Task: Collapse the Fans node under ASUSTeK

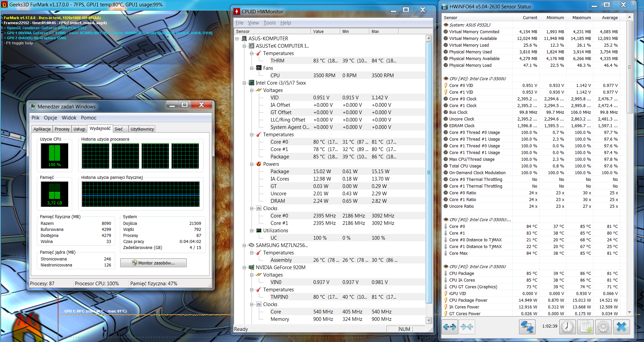Action: (251, 68)
